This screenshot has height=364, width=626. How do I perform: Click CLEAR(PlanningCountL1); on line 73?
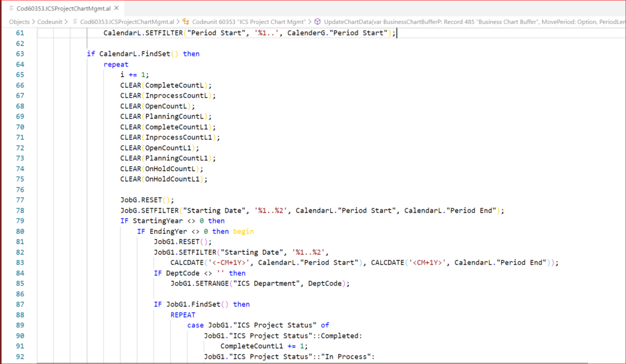click(x=168, y=158)
